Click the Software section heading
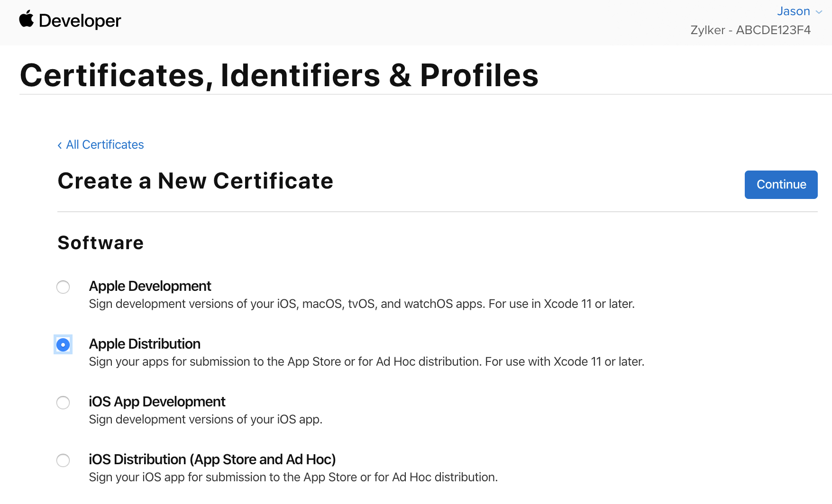This screenshot has width=832, height=504. 100,243
